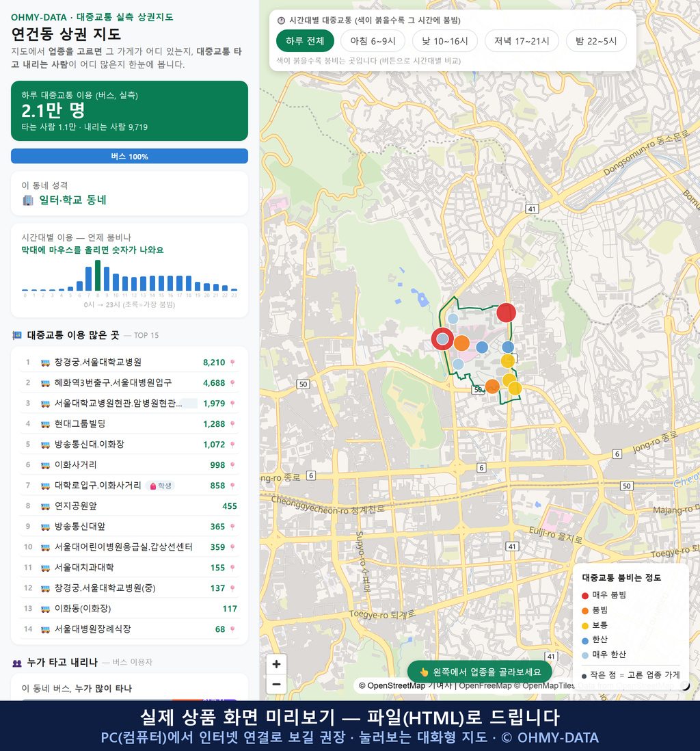Click the pointing hand icon in green pill
Image resolution: width=700 pixels, height=751 pixels.
(x=424, y=672)
